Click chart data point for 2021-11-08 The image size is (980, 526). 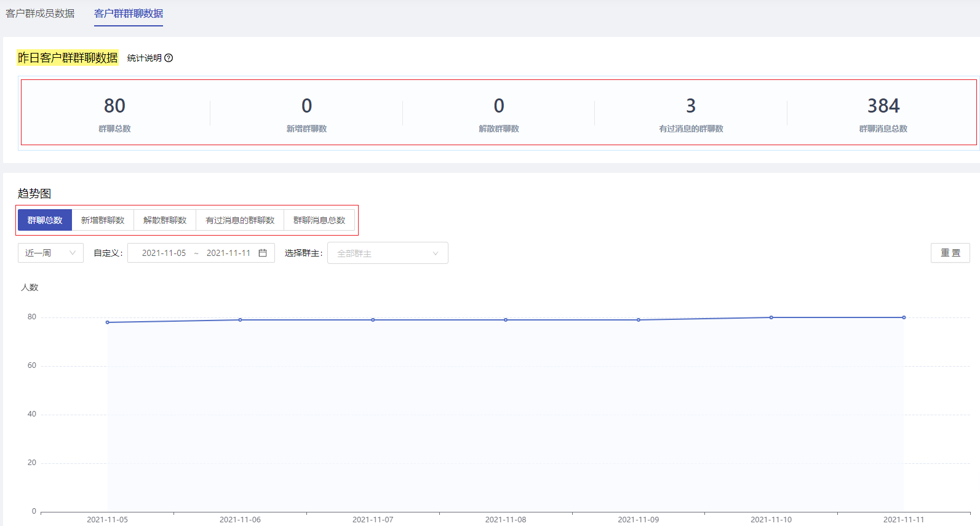coord(506,320)
